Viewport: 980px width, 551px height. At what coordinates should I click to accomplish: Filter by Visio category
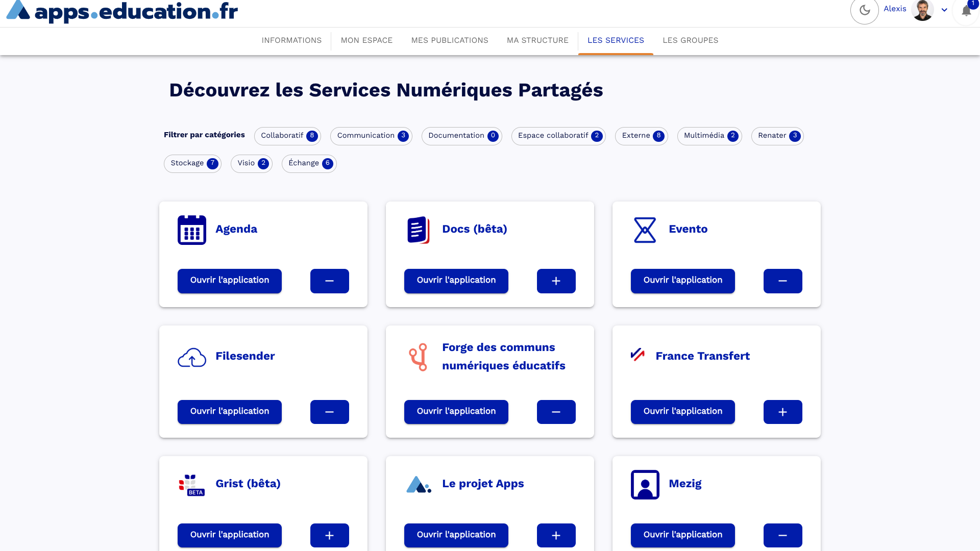(x=252, y=163)
